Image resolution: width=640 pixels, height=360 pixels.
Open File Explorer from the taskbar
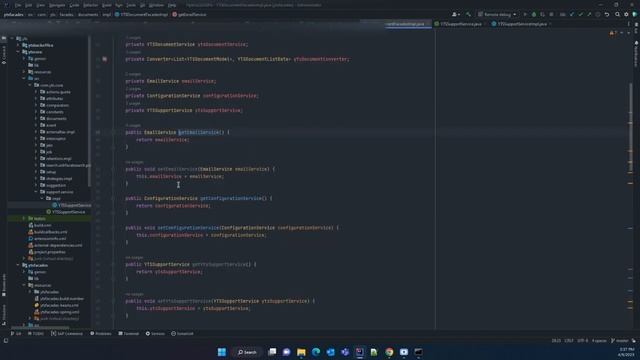tap(301, 352)
